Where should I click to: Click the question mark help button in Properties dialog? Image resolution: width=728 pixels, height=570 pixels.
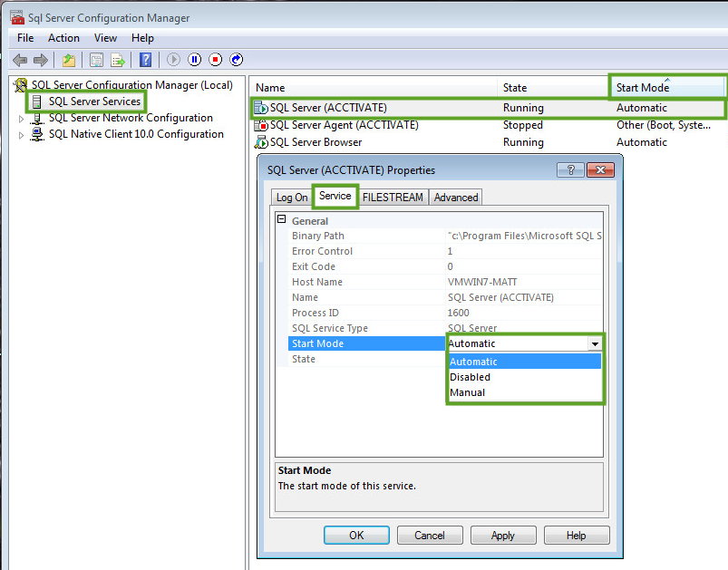point(570,169)
